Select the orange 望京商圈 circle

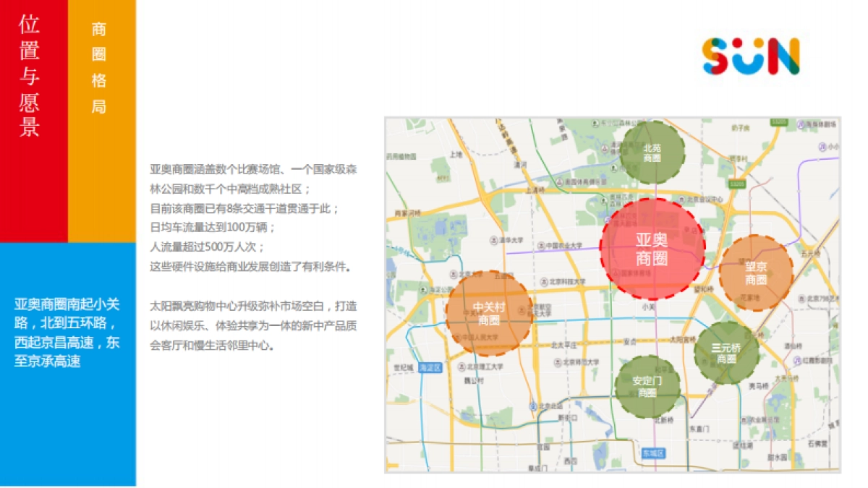tap(756, 273)
